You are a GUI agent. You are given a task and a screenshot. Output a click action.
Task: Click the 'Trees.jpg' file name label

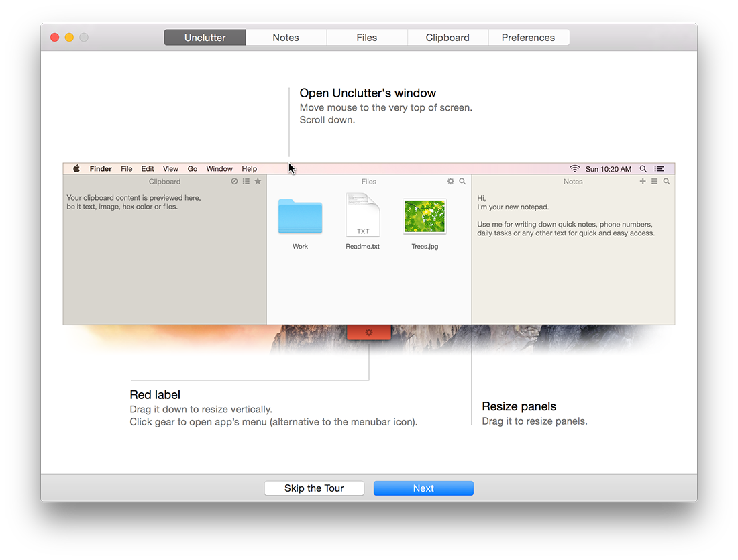tap(425, 247)
